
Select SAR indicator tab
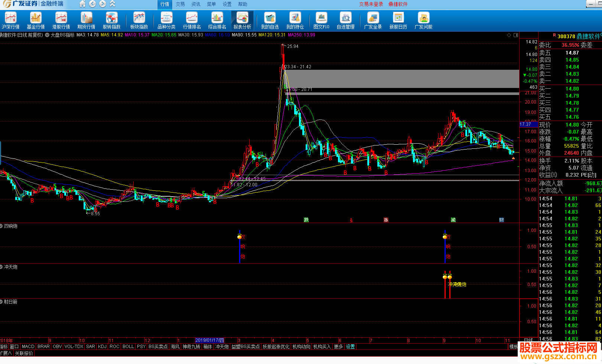(91, 347)
